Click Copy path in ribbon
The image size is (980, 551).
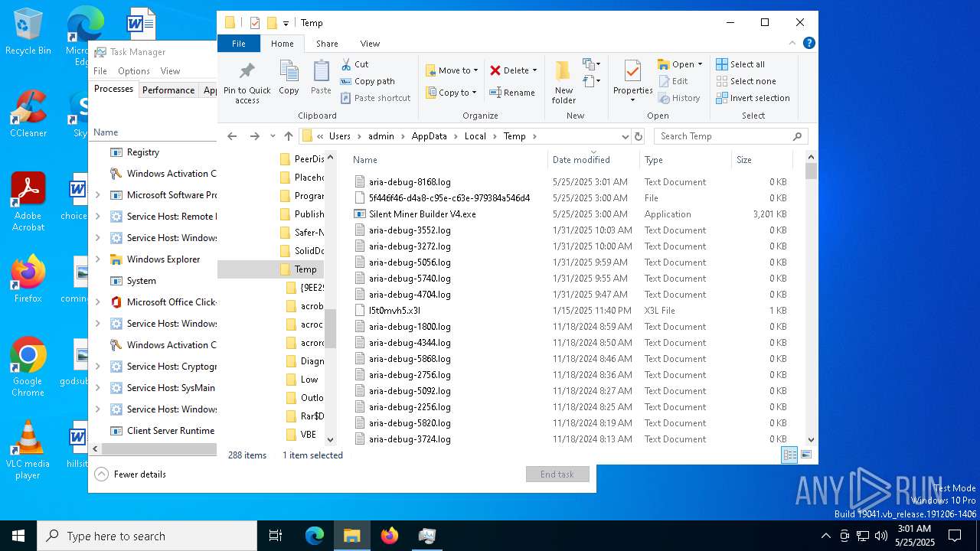pyautogui.click(x=367, y=81)
